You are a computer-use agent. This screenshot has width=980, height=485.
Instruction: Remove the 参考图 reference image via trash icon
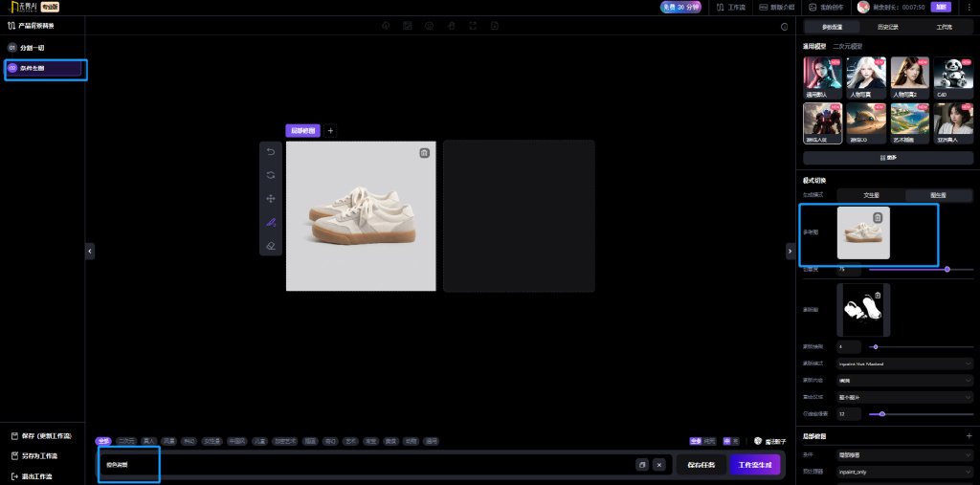coord(878,217)
